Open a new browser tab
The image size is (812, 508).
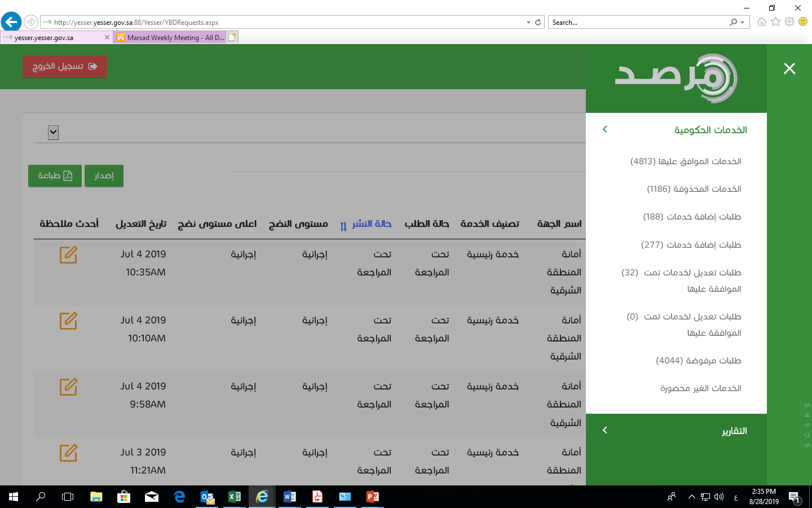pyautogui.click(x=232, y=37)
